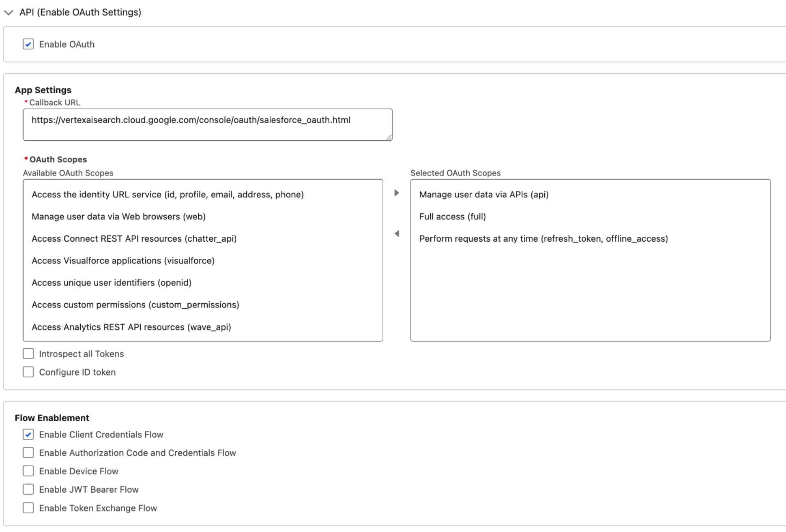
Task: Enable the Configure ID token option
Action: tap(28, 372)
